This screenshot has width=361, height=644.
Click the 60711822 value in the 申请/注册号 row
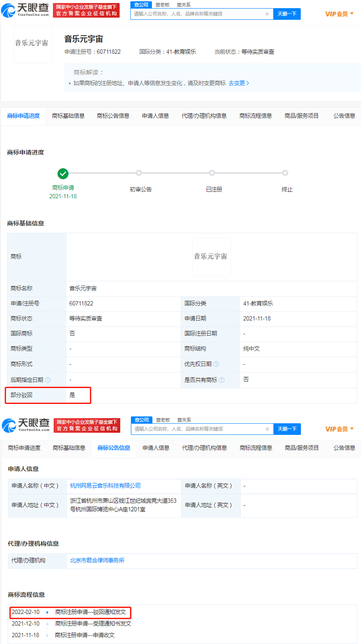(x=81, y=303)
